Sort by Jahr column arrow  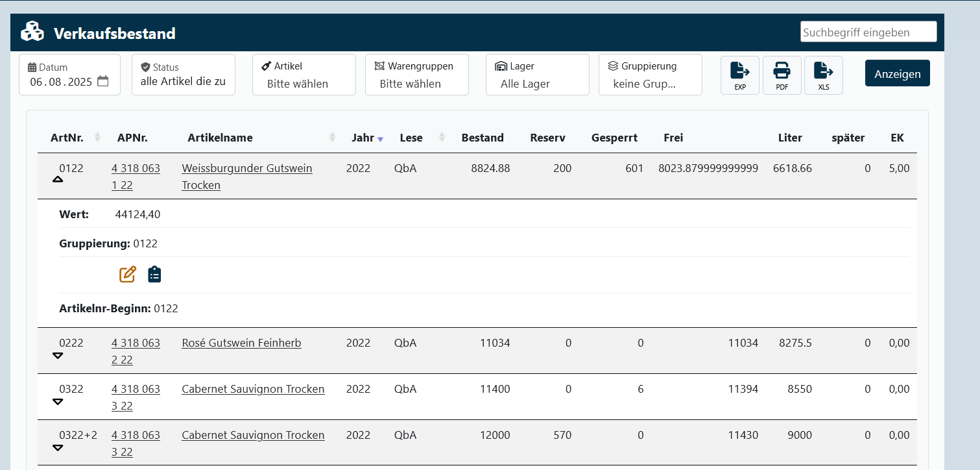(x=381, y=138)
